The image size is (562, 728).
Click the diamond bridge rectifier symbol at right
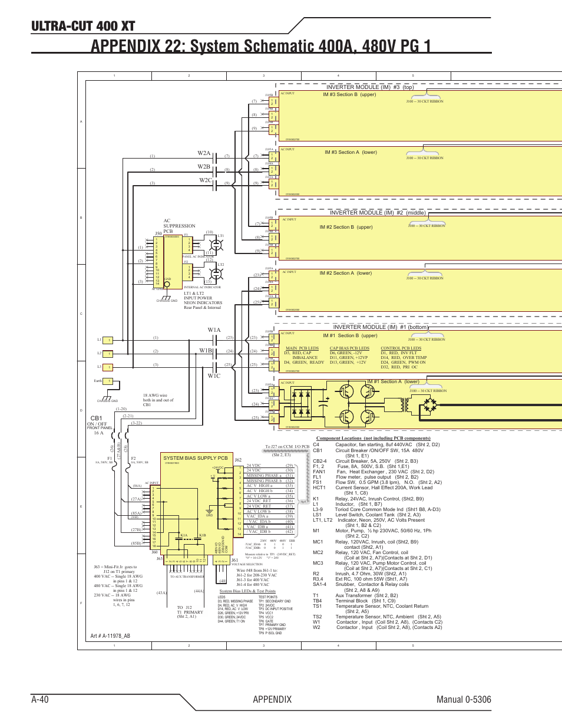tap(431, 405)
